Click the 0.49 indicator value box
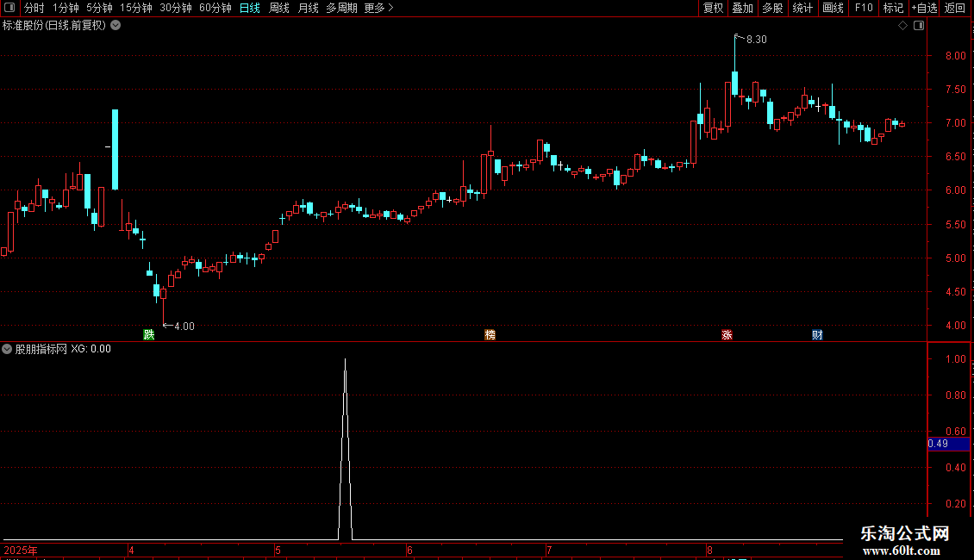Viewport: 974px width, 560px height. click(948, 444)
